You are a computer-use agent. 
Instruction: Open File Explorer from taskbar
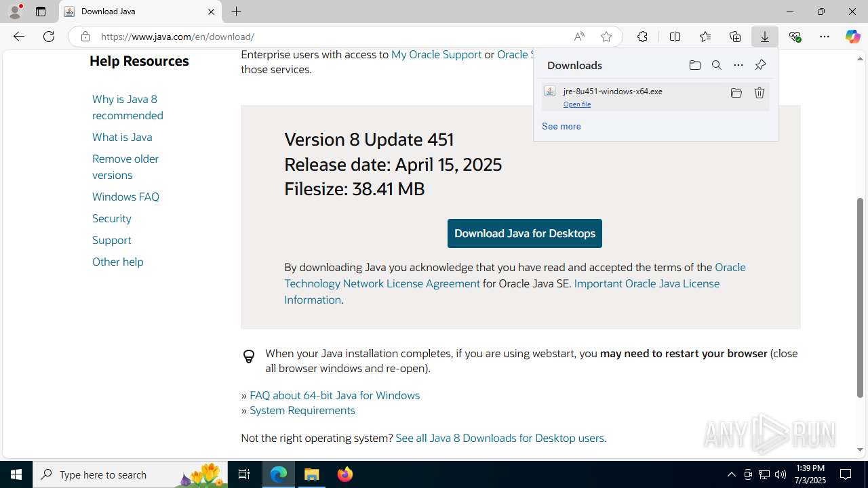click(312, 474)
